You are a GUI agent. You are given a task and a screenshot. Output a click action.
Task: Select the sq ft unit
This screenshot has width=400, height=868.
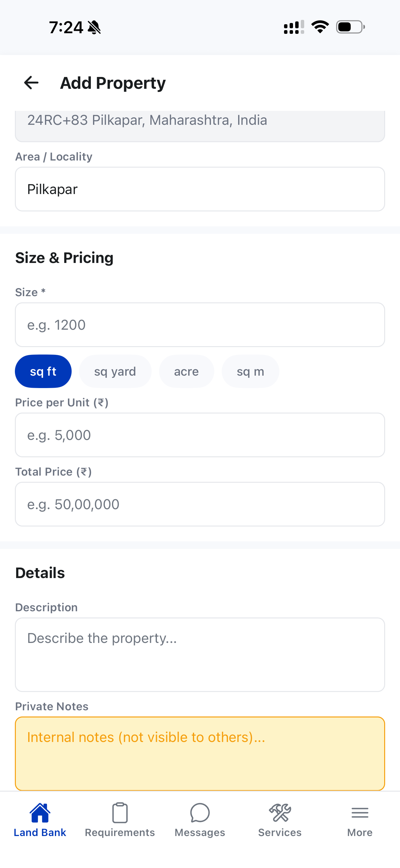click(43, 371)
